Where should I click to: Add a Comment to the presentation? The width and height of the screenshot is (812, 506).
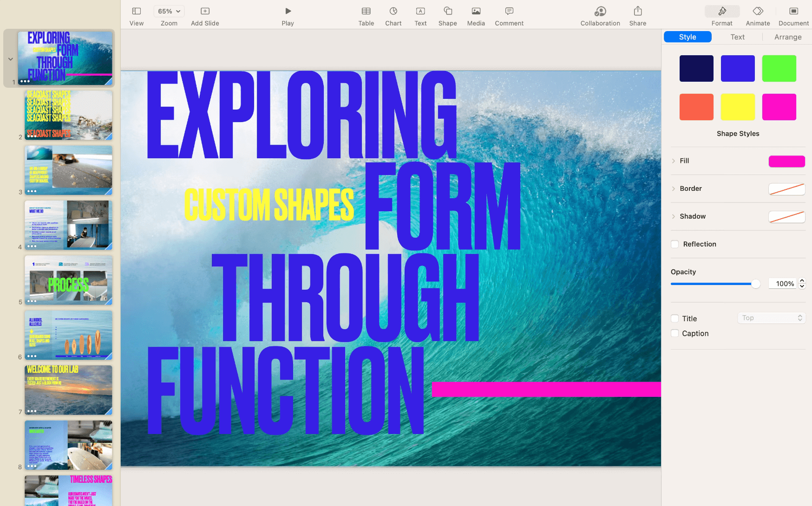pyautogui.click(x=509, y=15)
